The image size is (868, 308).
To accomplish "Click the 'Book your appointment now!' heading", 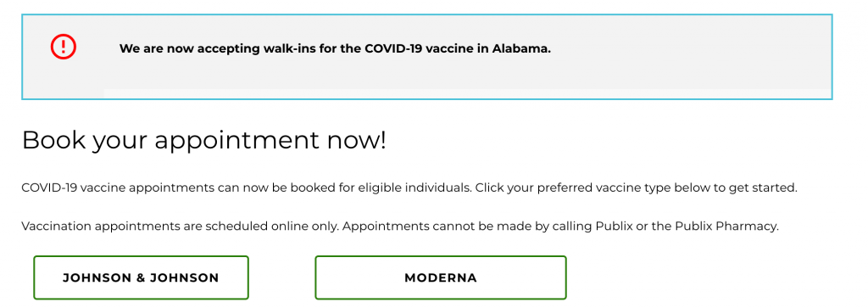I will [x=203, y=141].
